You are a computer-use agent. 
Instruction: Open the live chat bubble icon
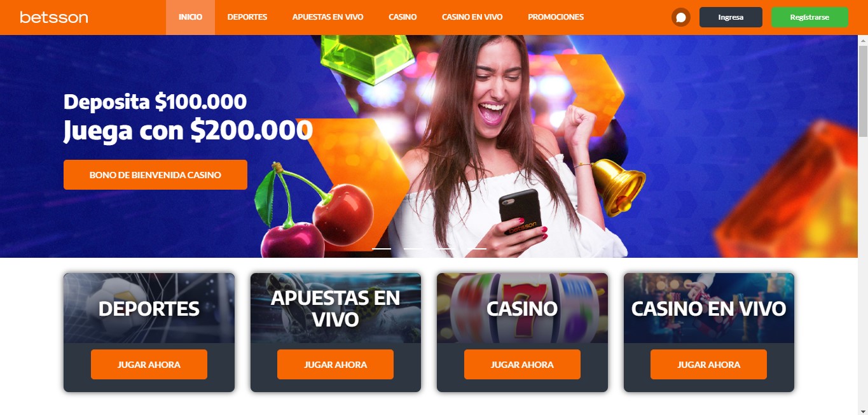coord(681,17)
